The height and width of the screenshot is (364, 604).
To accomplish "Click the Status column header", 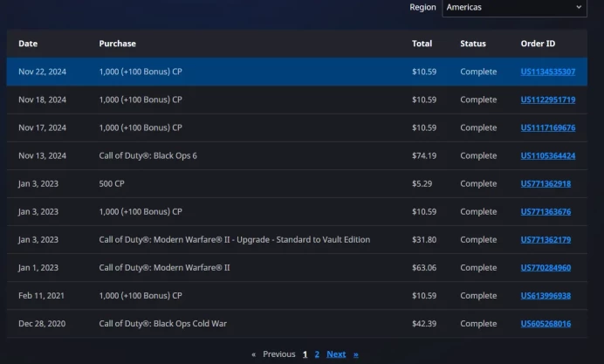I will pyautogui.click(x=473, y=44).
